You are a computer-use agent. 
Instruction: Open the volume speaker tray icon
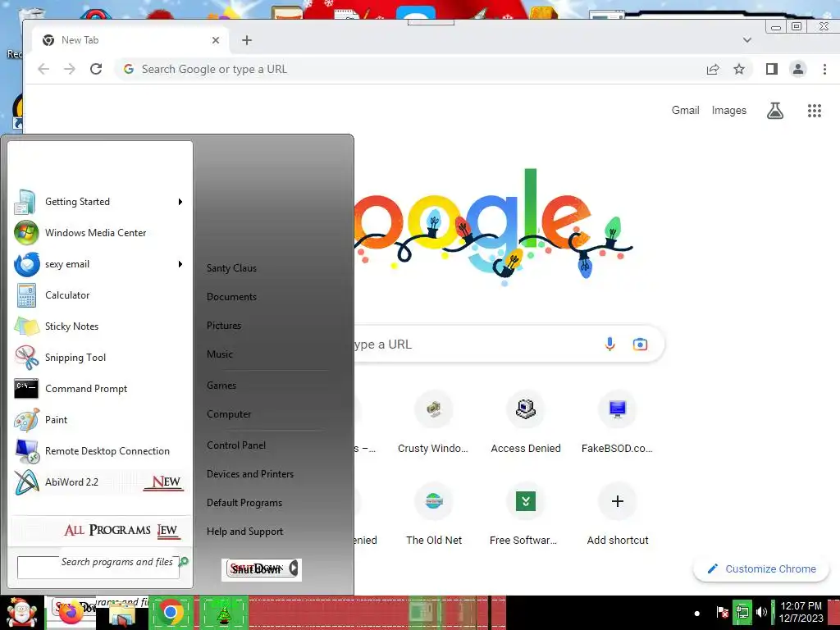(x=761, y=612)
